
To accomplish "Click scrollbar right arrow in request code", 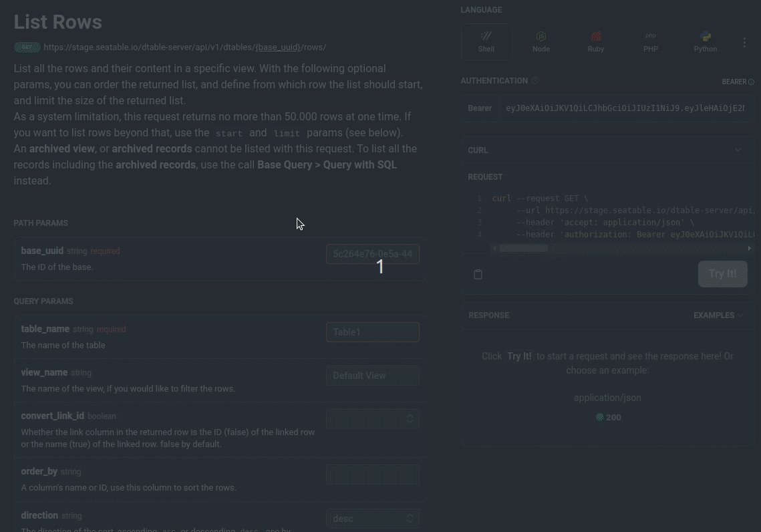I will click(750, 249).
